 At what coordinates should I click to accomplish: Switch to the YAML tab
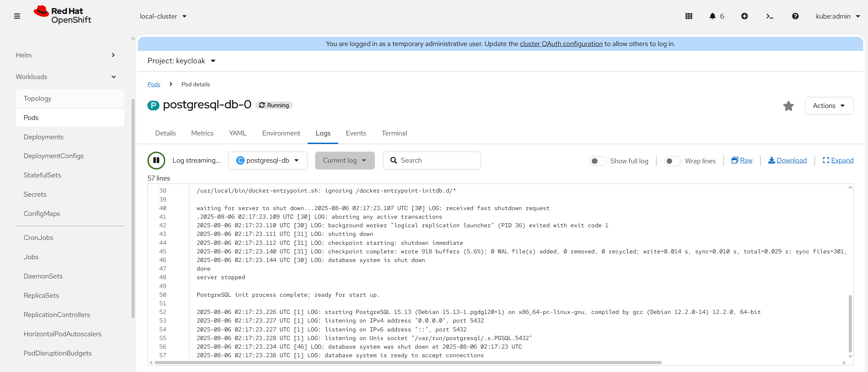(x=238, y=133)
